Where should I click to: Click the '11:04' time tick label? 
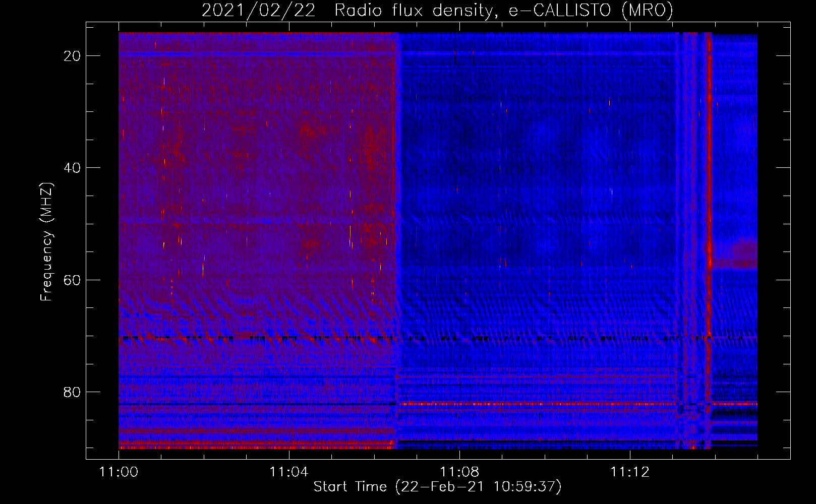tap(288, 472)
